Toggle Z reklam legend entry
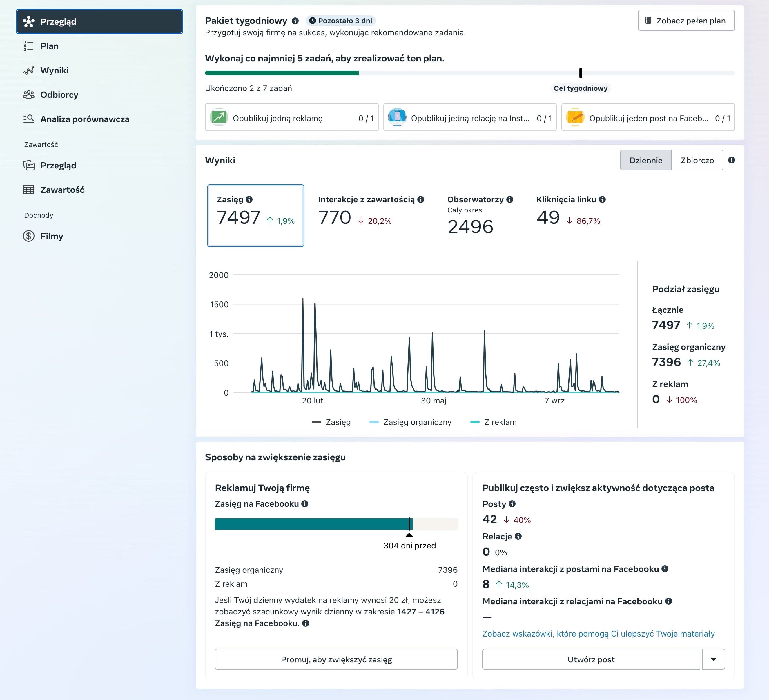The image size is (769, 700). 494,422
